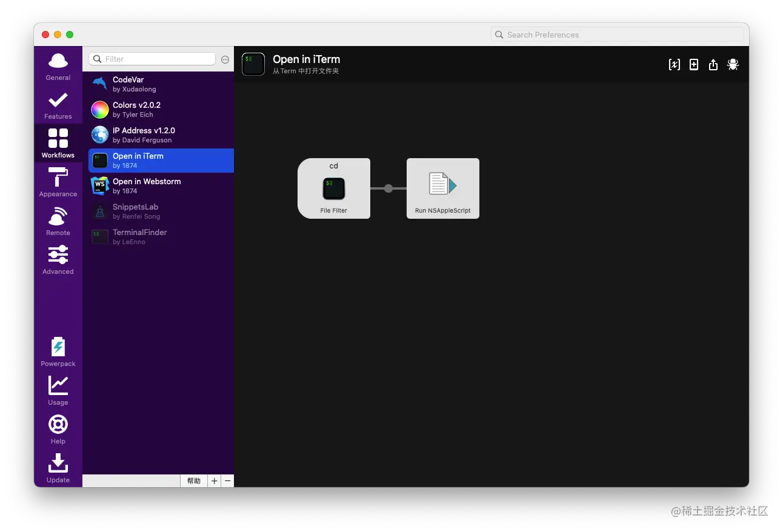Select the SnippetsLab workflow
783x532 pixels.
pos(161,211)
